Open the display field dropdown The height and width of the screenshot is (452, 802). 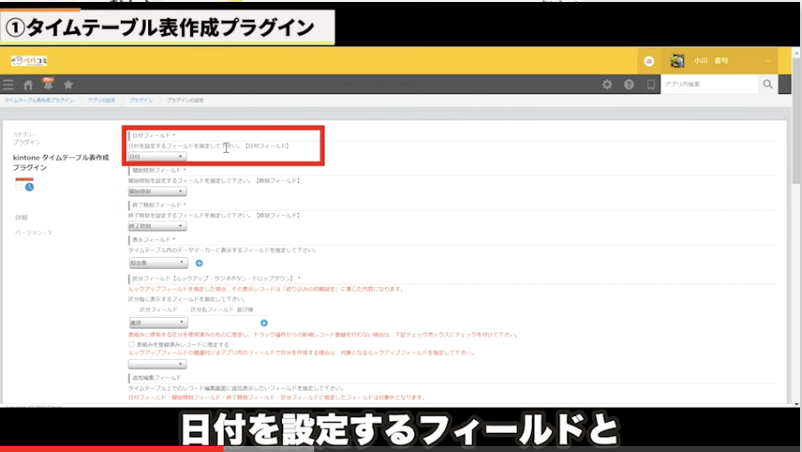pyautogui.click(x=157, y=263)
